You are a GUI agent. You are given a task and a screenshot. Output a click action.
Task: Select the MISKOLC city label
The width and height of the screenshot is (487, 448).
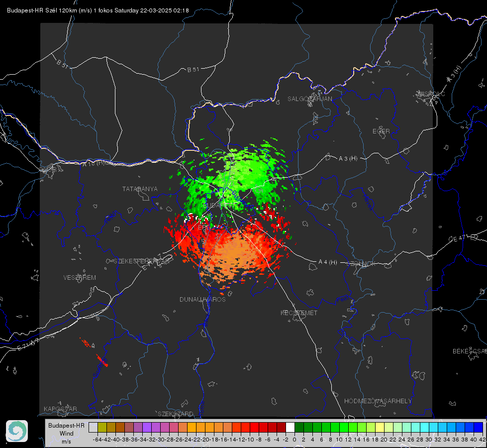click(431, 94)
